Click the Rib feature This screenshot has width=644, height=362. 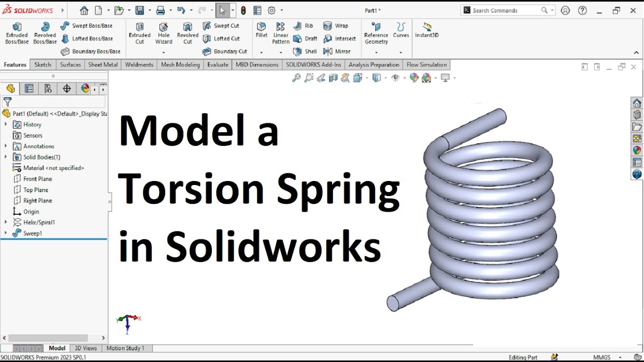[x=303, y=26]
